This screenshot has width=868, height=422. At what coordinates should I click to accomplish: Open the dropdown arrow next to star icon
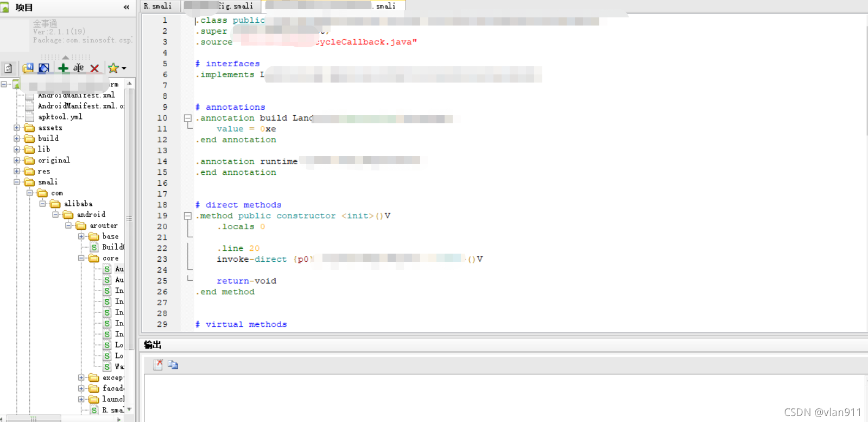pyautogui.click(x=124, y=68)
